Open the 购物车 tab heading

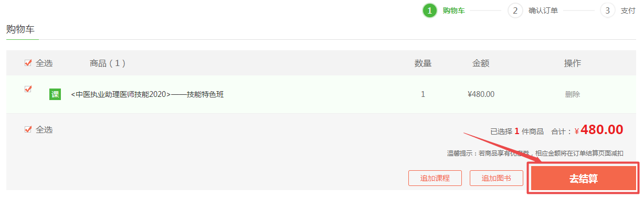tap(20, 29)
